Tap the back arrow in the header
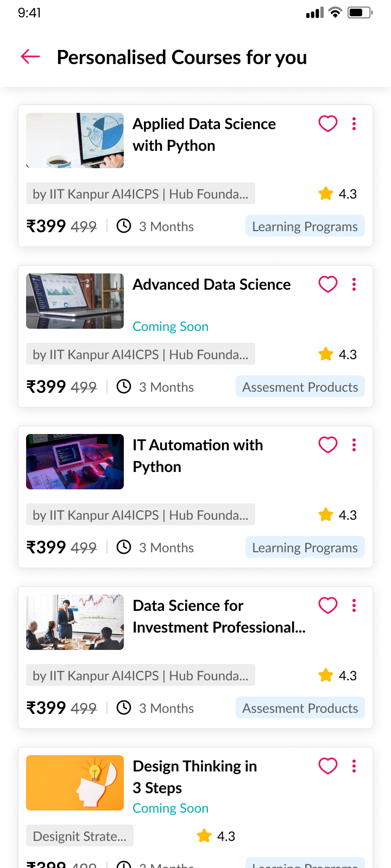391x868 pixels. click(x=30, y=56)
